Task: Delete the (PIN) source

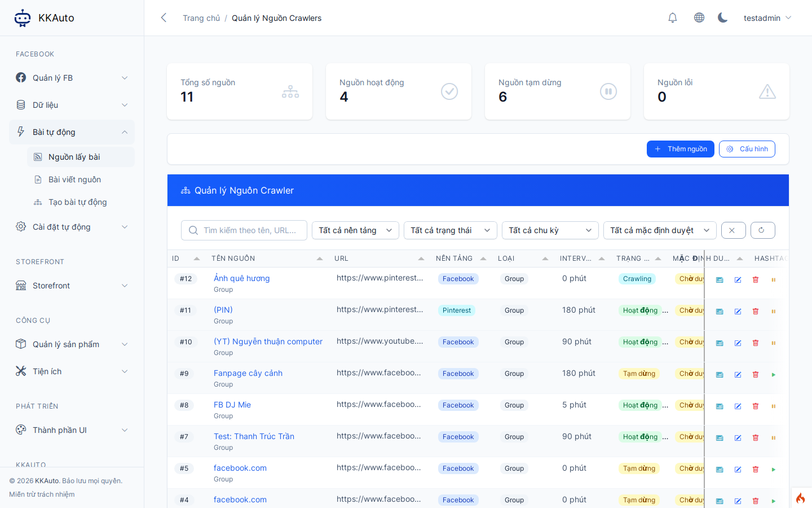Action: click(756, 312)
